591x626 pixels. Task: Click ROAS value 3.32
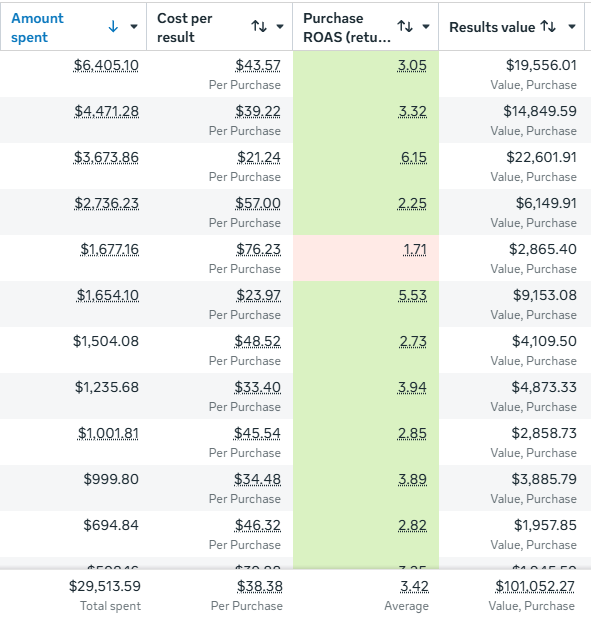click(413, 111)
